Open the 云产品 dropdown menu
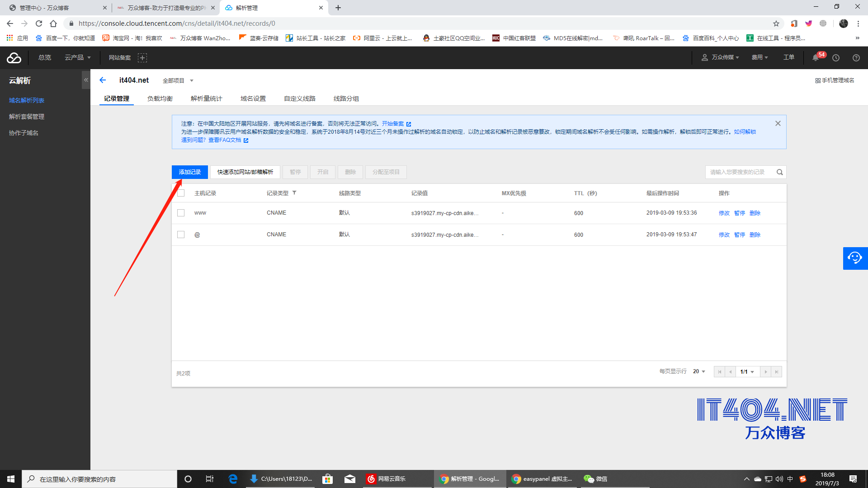The width and height of the screenshot is (868, 488). pos(78,57)
